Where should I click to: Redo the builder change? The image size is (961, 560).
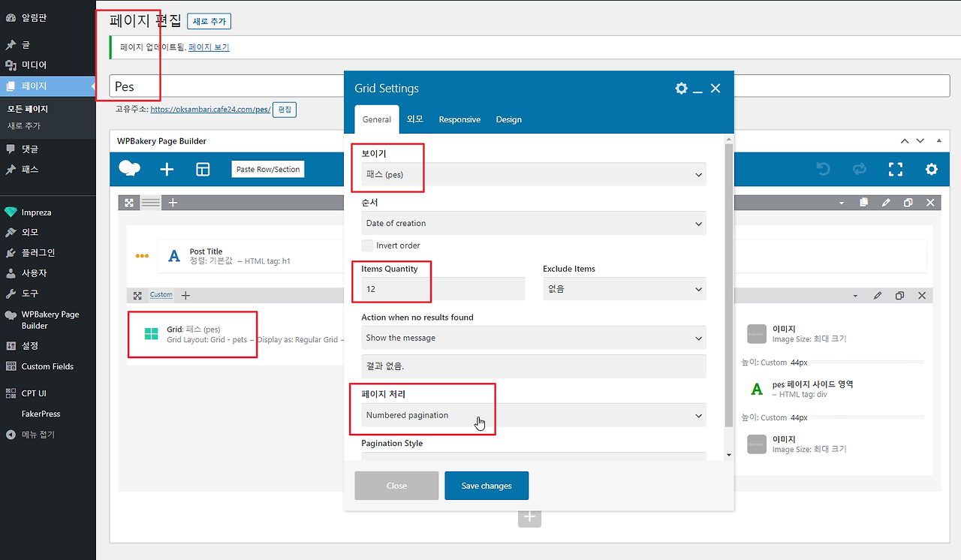coord(860,170)
